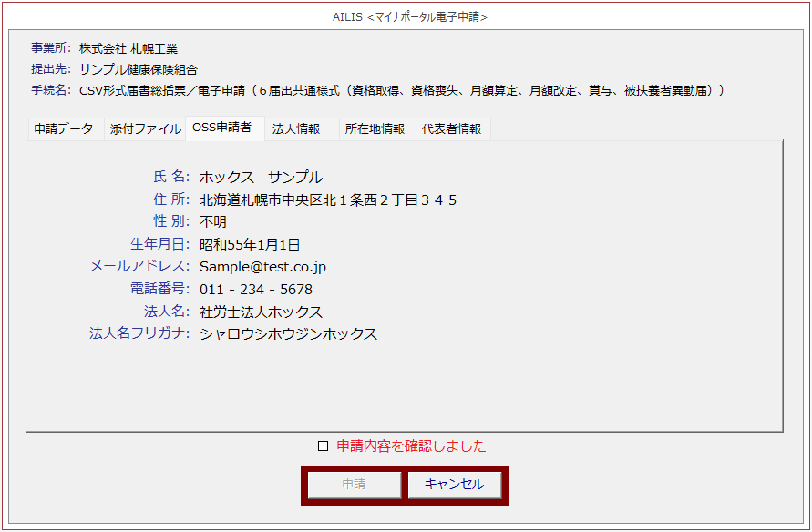Click the address 北海道札幌市中央区北1条西2丁目345

point(328,199)
